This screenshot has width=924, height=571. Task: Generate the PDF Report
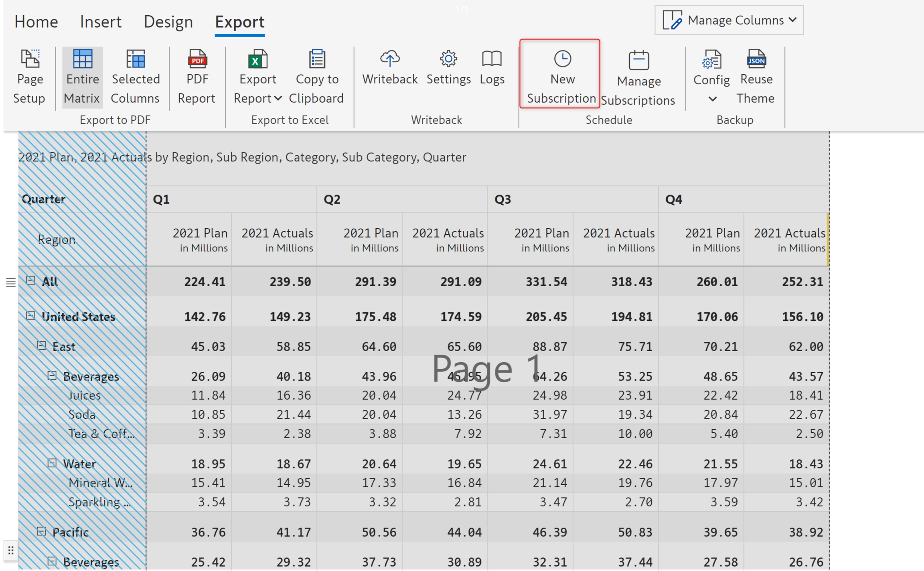pos(197,76)
